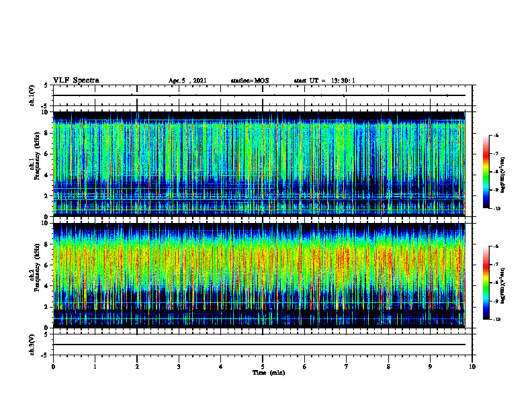The width and height of the screenshot is (532, 411).
Task: Click the ch.2 spectrogram panel
Action: 259,275
